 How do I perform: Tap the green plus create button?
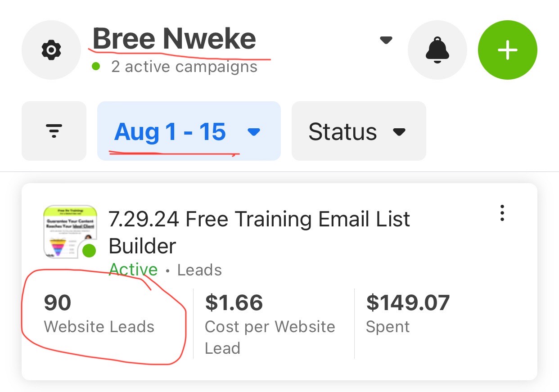click(507, 50)
